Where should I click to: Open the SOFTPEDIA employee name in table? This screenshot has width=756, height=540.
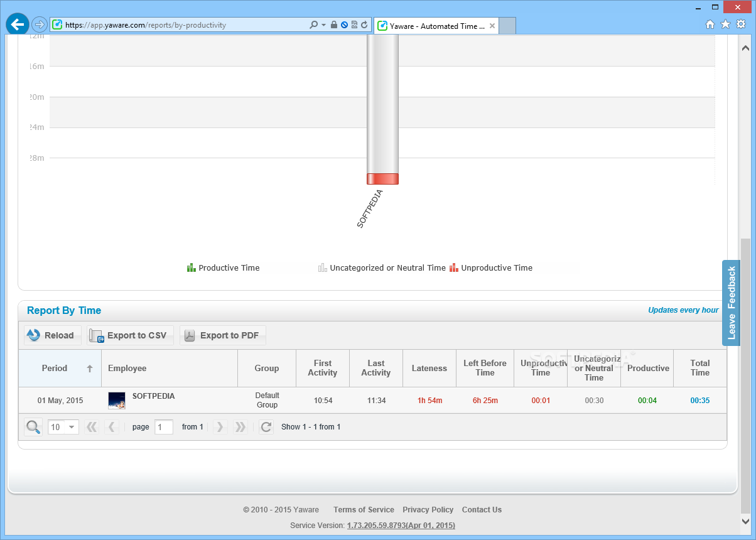[153, 396]
